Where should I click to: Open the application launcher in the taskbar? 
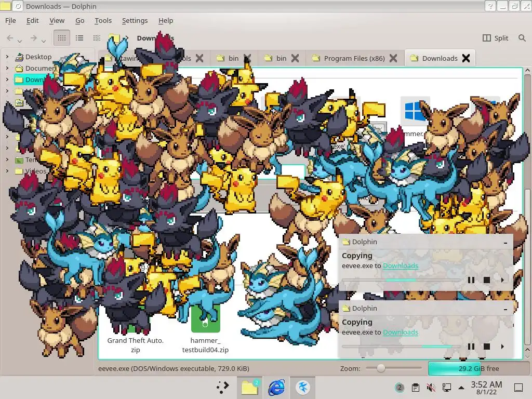pyautogui.click(x=222, y=387)
